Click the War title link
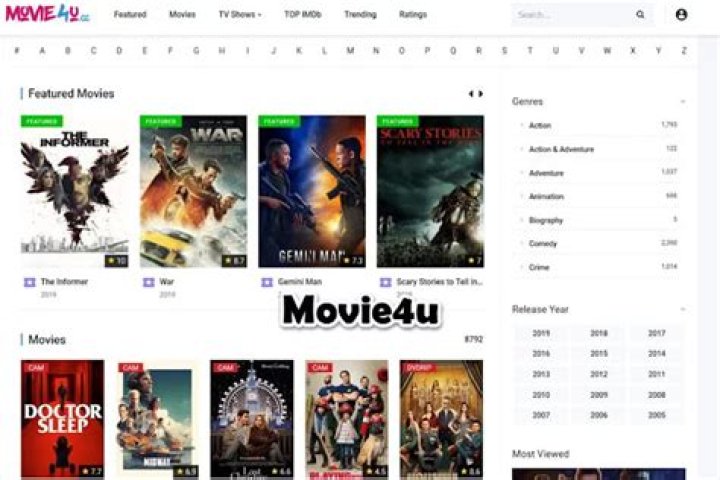Screen dimensions: 720x480 (167, 282)
